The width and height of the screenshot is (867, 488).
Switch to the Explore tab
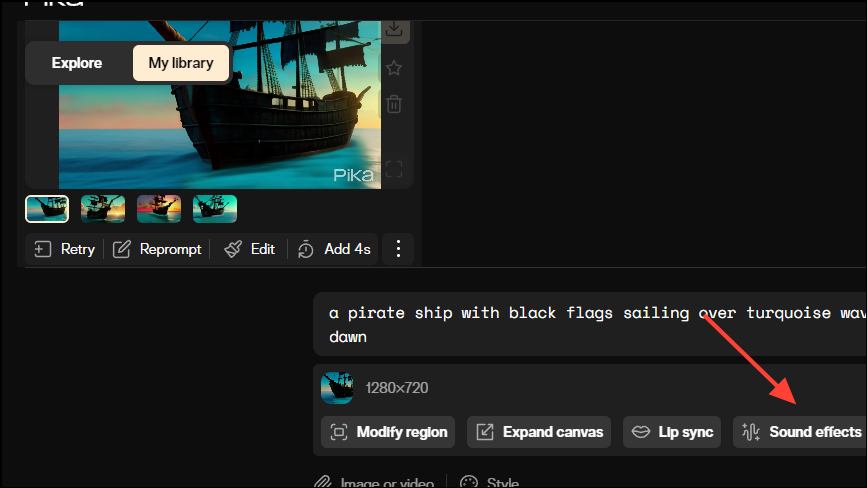tap(77, 63)
